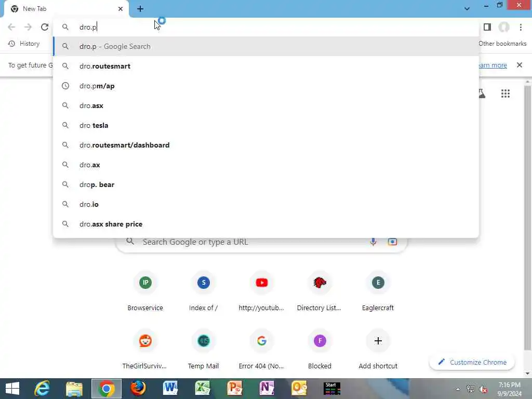Open a new tab with the plus button

click(x=140, y=9)
